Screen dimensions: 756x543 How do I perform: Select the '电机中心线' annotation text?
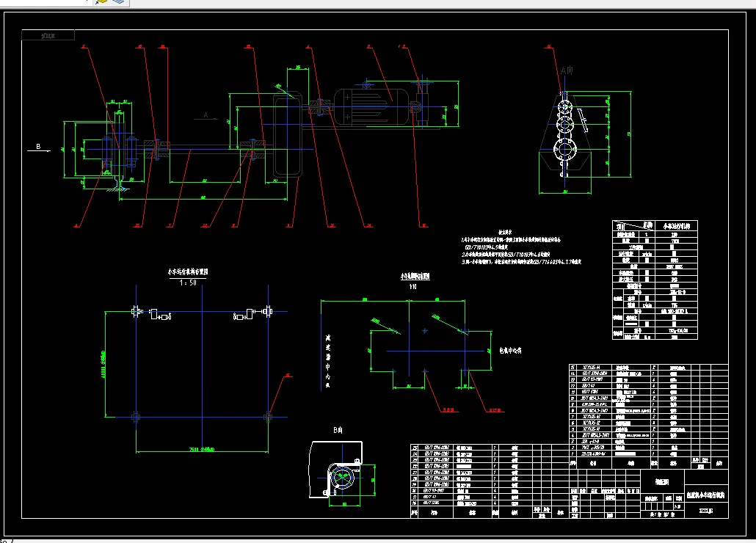click(511, 351)
